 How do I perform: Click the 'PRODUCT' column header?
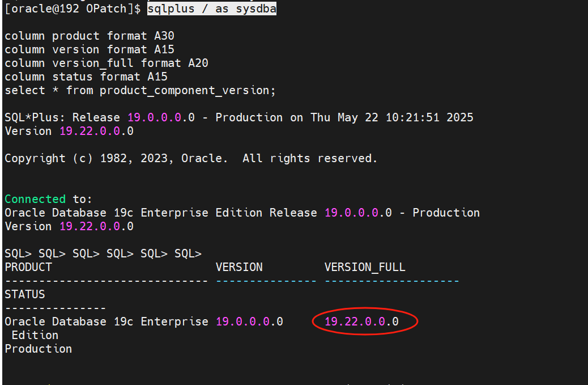pyautogui.click(x=28, y=267)
